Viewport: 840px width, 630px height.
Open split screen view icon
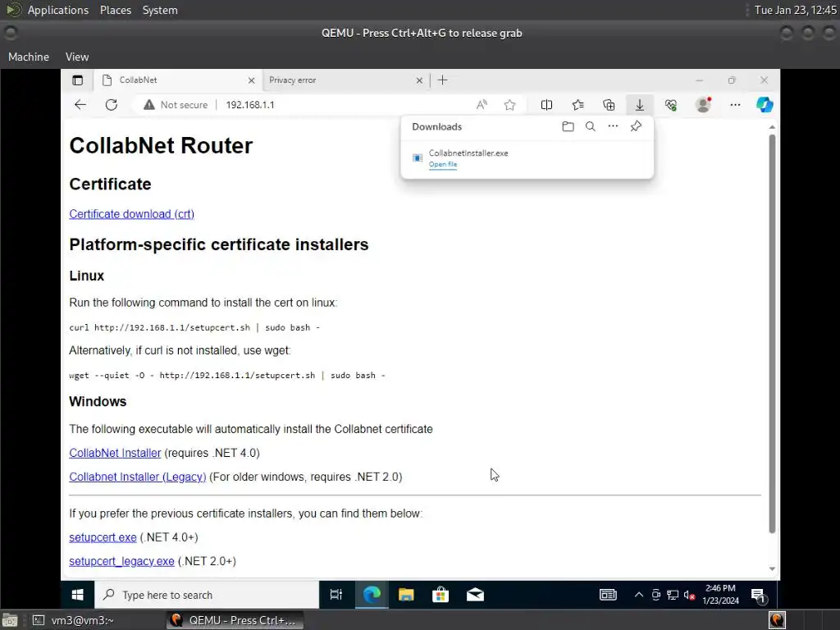pos(546,105)
